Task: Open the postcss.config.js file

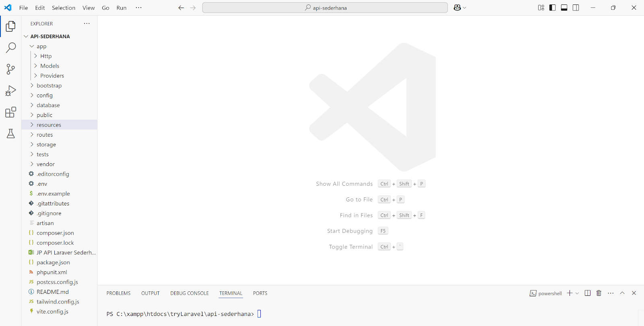Action: [x=59, y=282]
